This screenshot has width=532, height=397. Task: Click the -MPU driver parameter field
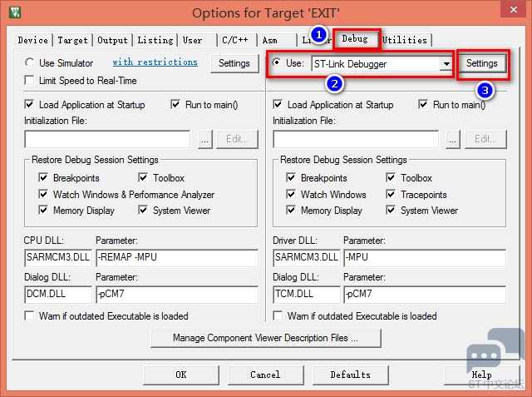[x=425, y=258]
